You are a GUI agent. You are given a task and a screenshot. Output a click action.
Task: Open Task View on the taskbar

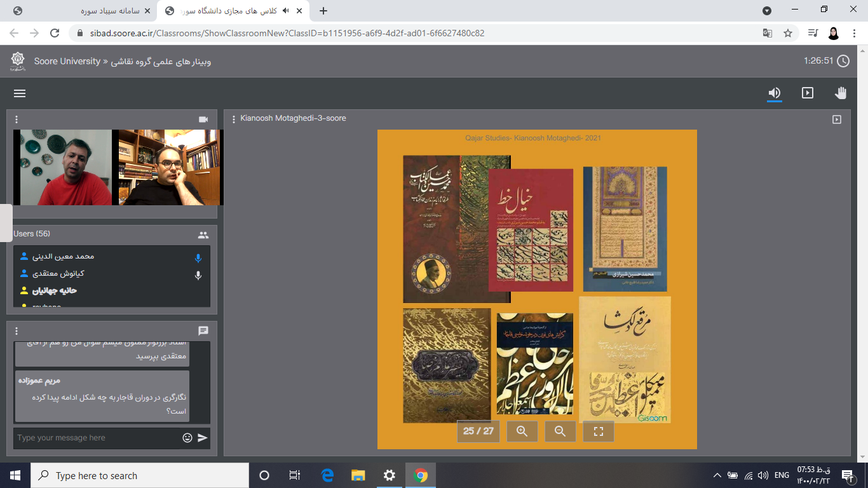coord(294,475)
